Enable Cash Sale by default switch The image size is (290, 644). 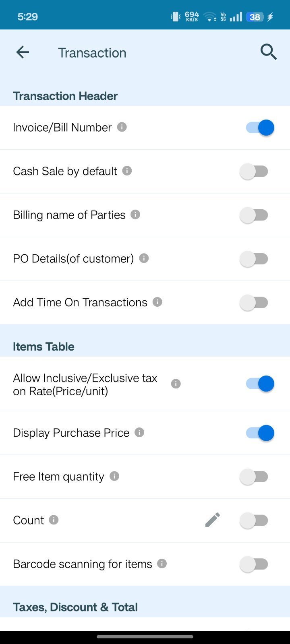[x=254, y=171]
